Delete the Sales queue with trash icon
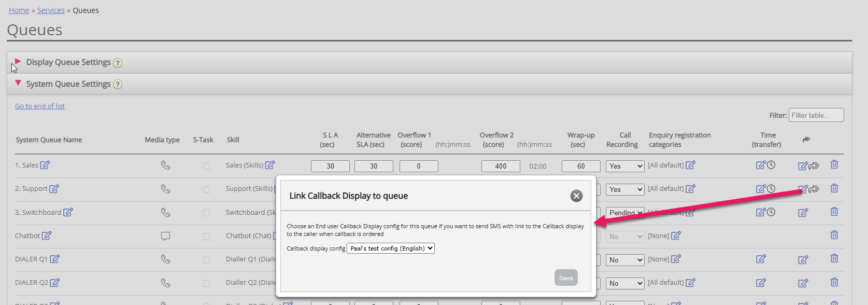The width and height of the screenshot is (868, 305). click(x=834, y=165)
